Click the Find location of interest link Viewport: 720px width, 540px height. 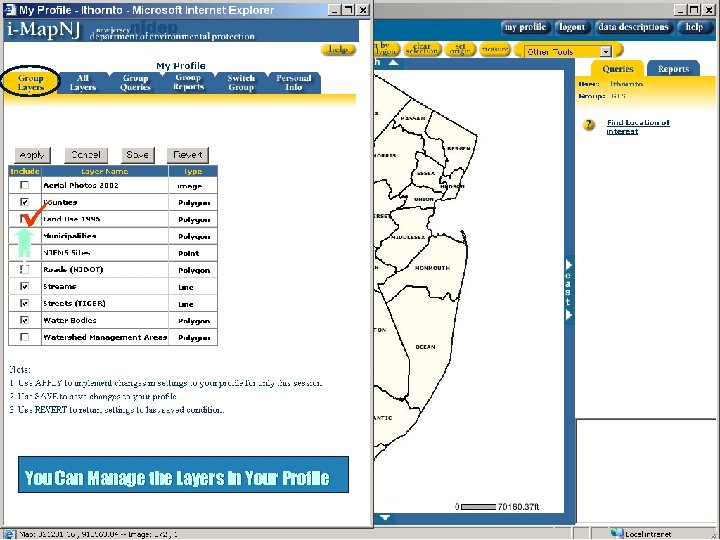tap(638, 127)
